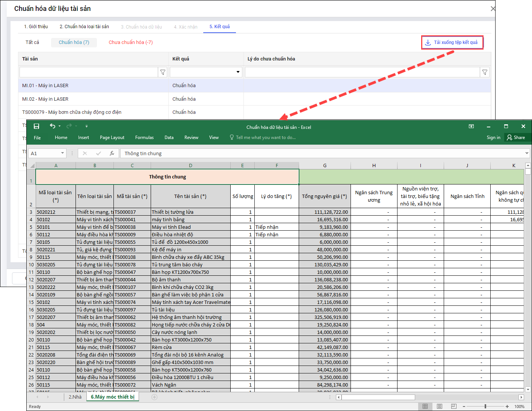Open the Kết quả filter dropdown
Screen dimensions: 532x411
[x=238, y=72]
